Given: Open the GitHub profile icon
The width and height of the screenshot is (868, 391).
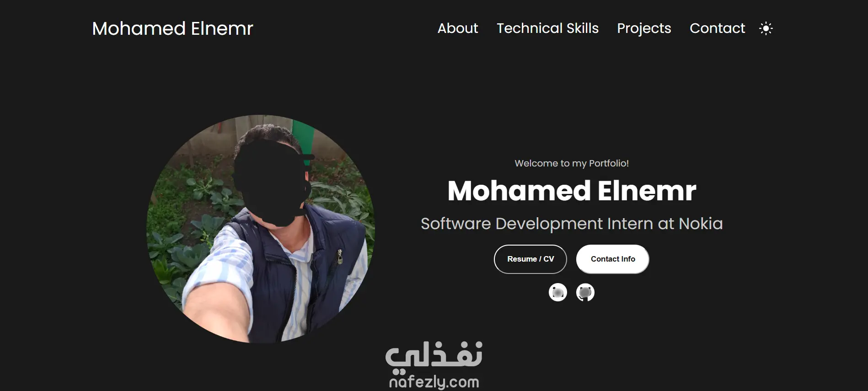Looking at the screenshot, I should point(585,292).
